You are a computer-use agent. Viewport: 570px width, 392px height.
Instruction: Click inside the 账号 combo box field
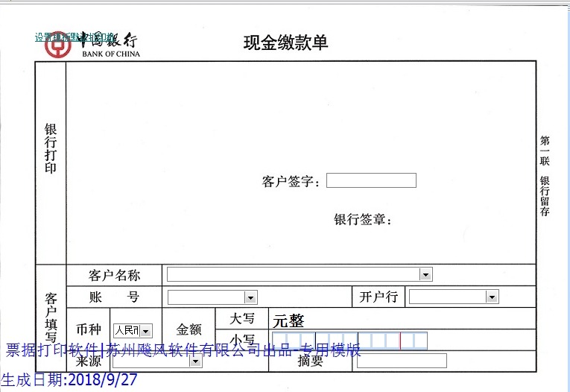[206, 297]
